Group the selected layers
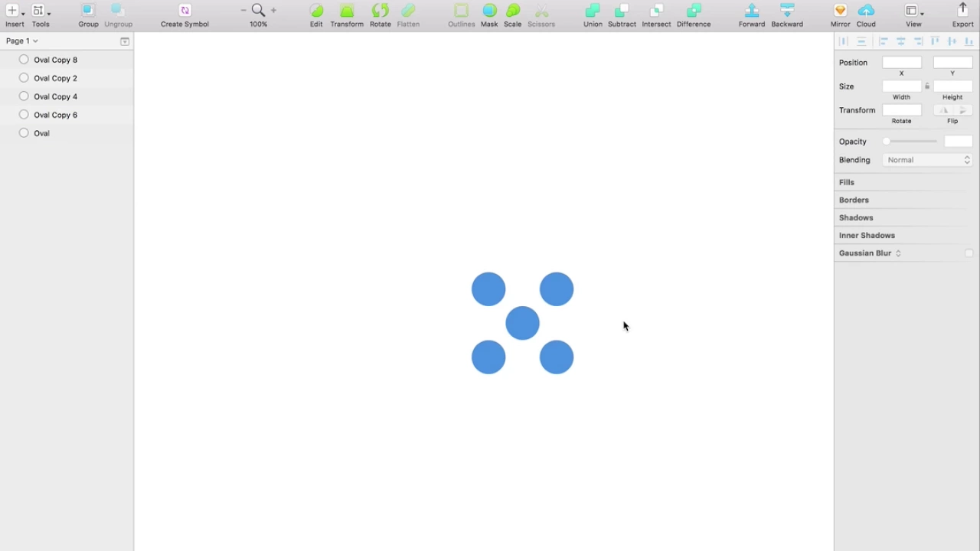The height and width of the screenshot is (551, 980). point(88,15)
